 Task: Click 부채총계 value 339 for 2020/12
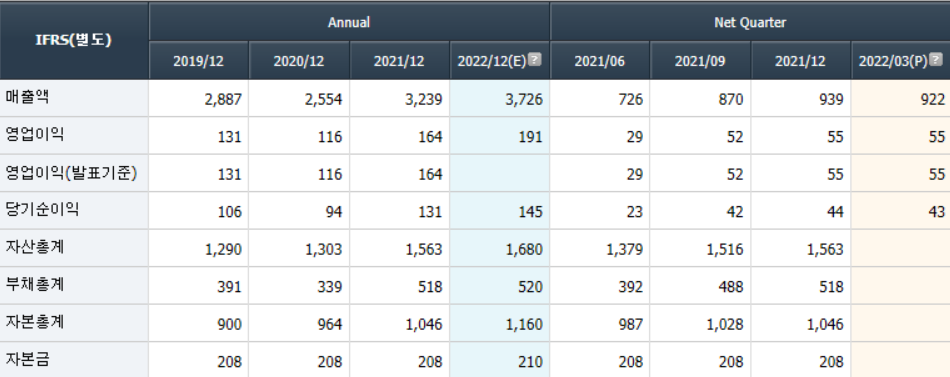click(331, 287)
